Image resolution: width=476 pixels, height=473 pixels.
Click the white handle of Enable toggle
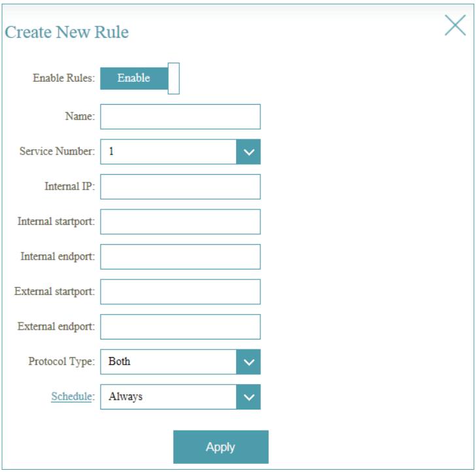point(174,78)
